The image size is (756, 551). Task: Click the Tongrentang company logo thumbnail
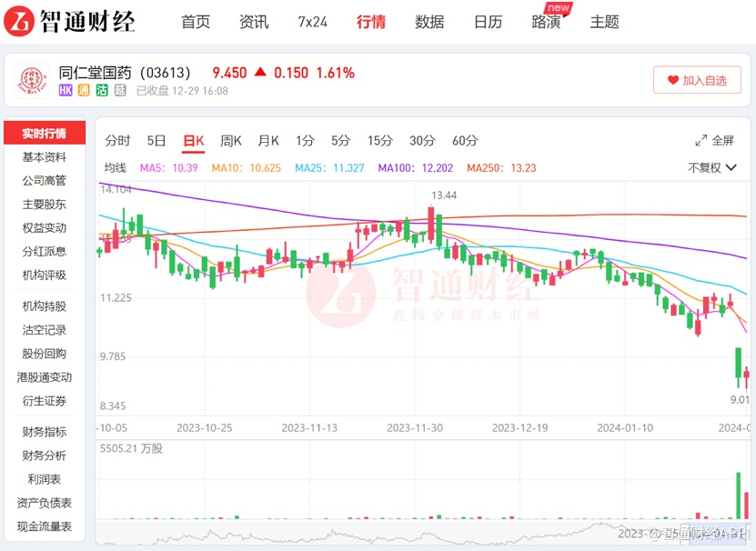tap(32, 81)
